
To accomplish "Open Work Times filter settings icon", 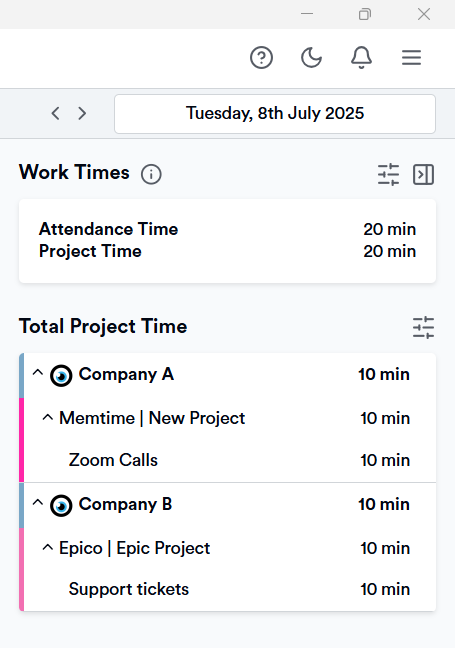I will pyautogui.click(x=388, y=174).
